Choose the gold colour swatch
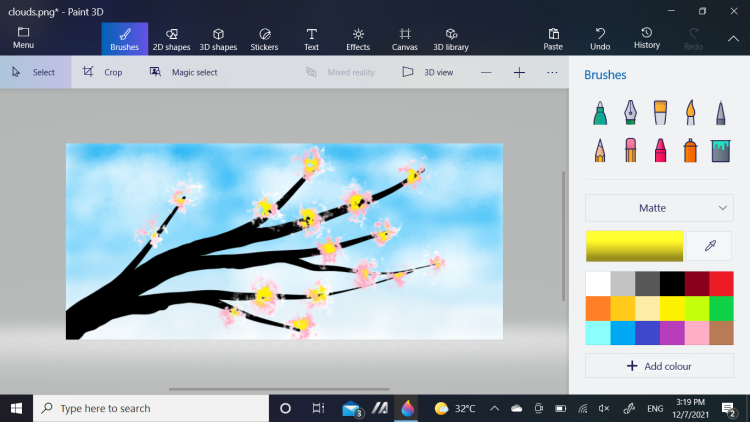This screenshot has height=422, width=750. point(622,308)
